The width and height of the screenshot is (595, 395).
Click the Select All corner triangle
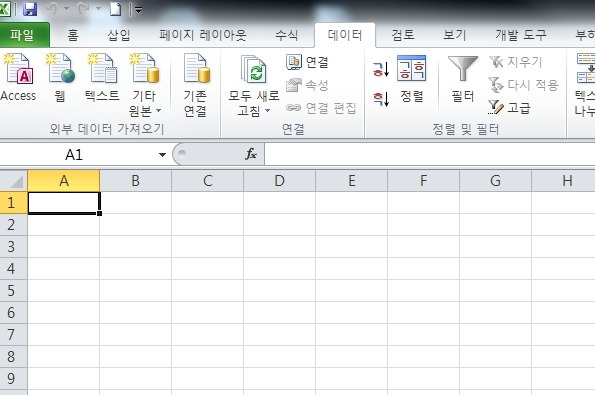pos(14,181)
